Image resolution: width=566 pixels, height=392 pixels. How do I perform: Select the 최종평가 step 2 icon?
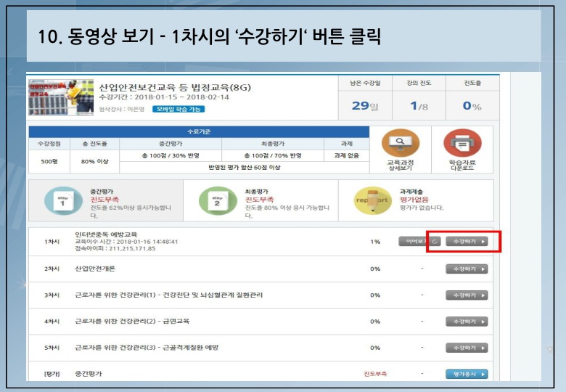(215, 202)
